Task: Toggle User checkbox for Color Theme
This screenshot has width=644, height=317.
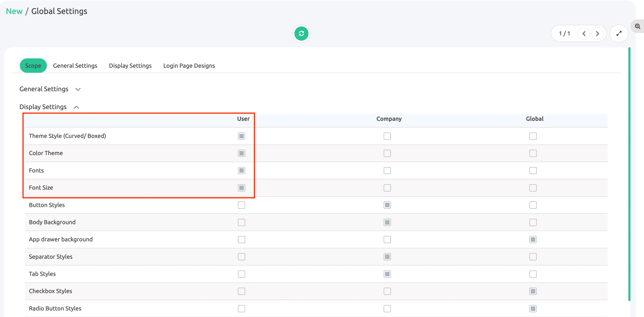Action: pyautogui.click(x=241, y=153)
